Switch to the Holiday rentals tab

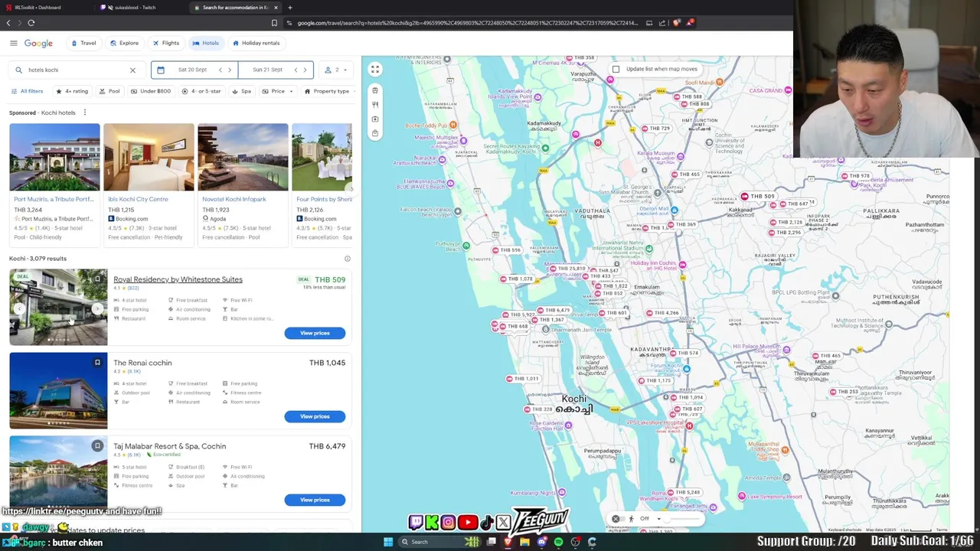256,43
